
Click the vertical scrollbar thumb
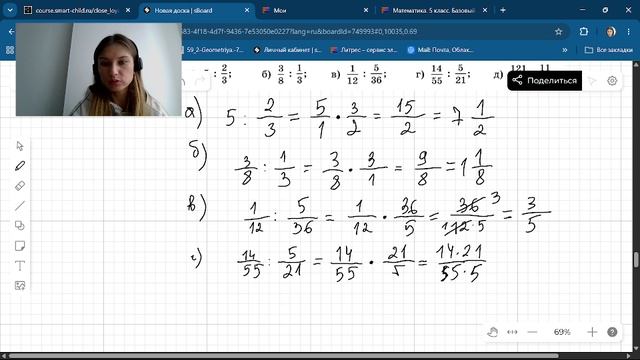click(x=636, y=260)
